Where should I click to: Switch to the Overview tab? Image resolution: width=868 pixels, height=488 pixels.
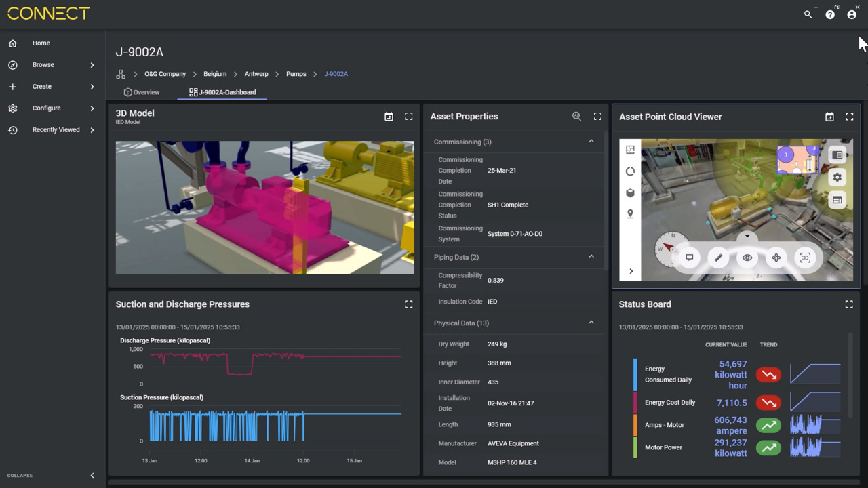[142, 92]
